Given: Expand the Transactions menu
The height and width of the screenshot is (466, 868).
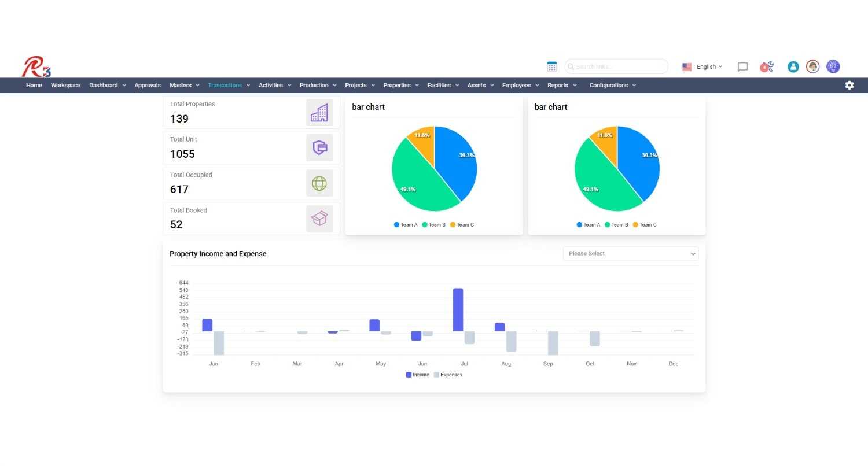Looking at the screenshot, I should click(x=229, y=85).
